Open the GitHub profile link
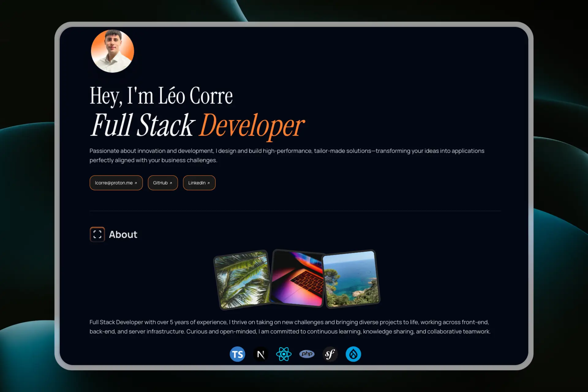This screenshot has height=392, width=588. click(x=163, y=183)
